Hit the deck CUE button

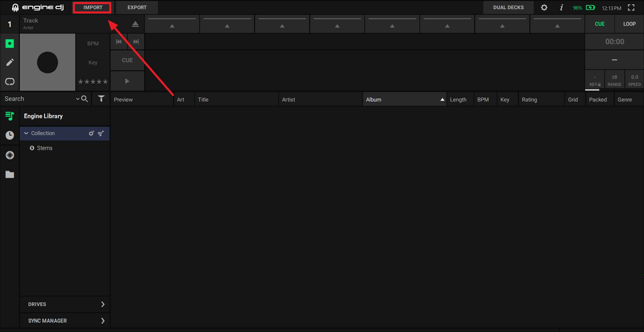[x=127, y=60]
